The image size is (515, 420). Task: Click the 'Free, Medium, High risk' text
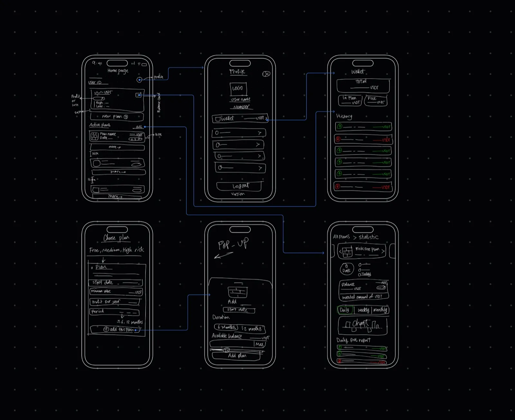tap(117, 250)
